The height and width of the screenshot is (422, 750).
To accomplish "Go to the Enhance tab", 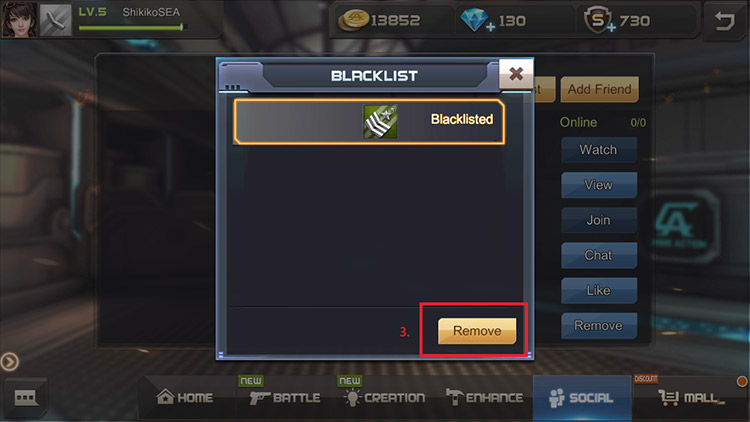I will coord(484,397).
